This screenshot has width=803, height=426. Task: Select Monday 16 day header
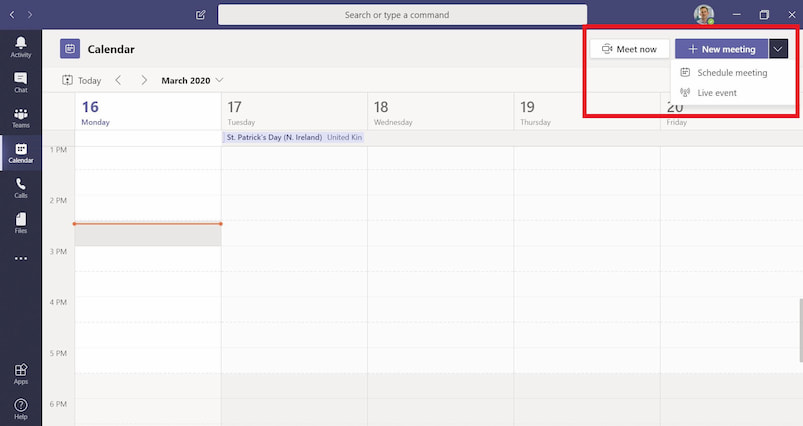[148, 112]
